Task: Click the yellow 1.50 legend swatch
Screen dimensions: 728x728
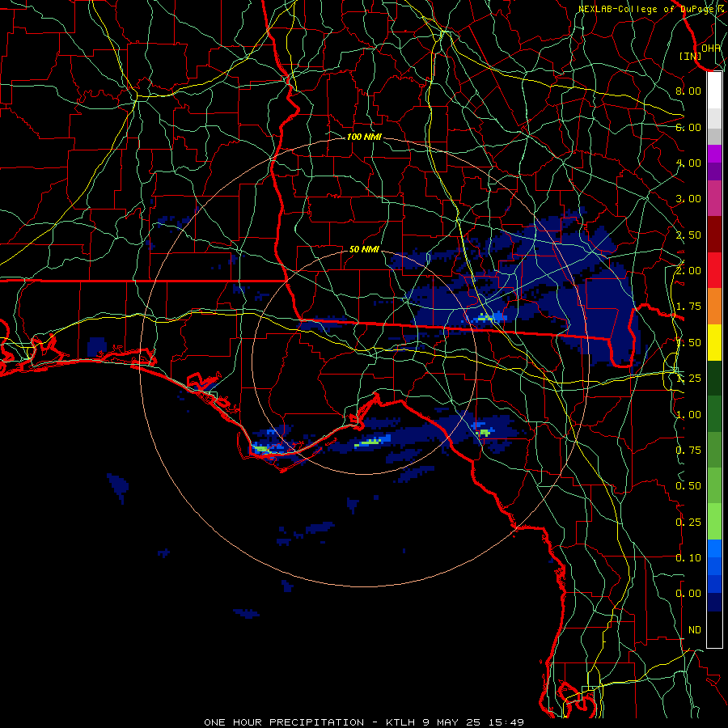Action: 714,342
